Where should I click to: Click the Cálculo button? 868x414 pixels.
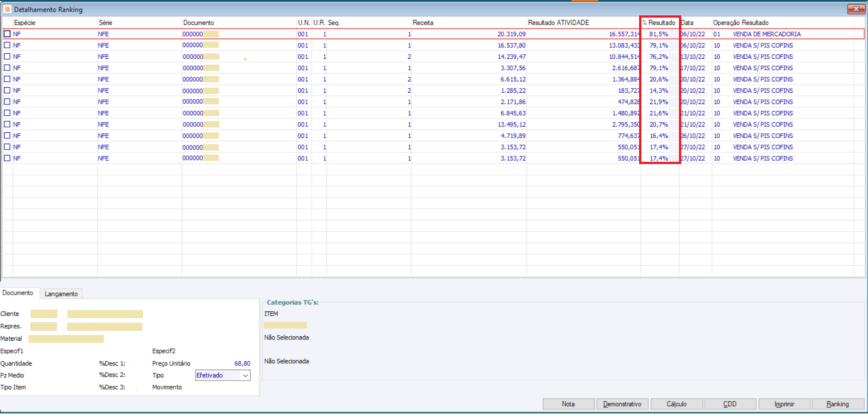(x=677, y=404)
